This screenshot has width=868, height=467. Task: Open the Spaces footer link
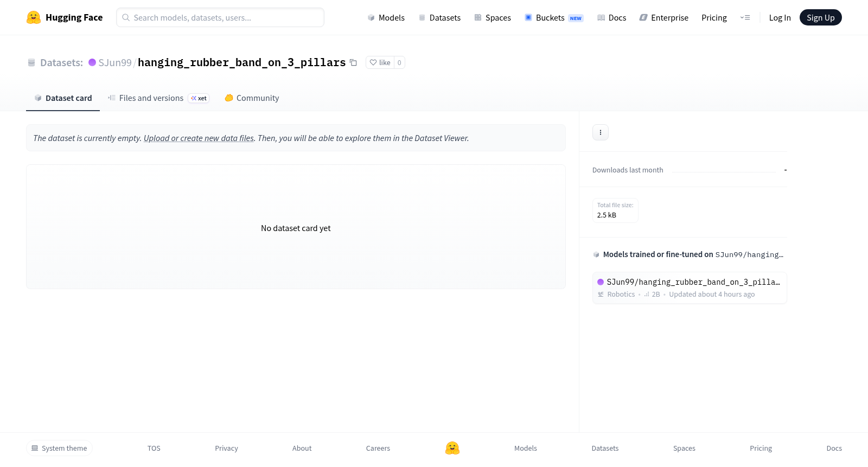pos(684,448)
